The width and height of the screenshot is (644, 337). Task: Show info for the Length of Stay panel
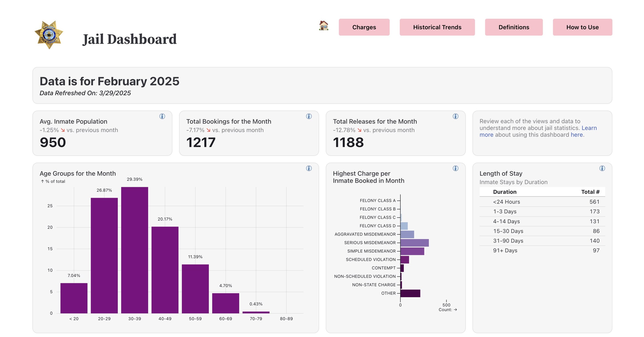pyautogui.click(x=602, y=168)
